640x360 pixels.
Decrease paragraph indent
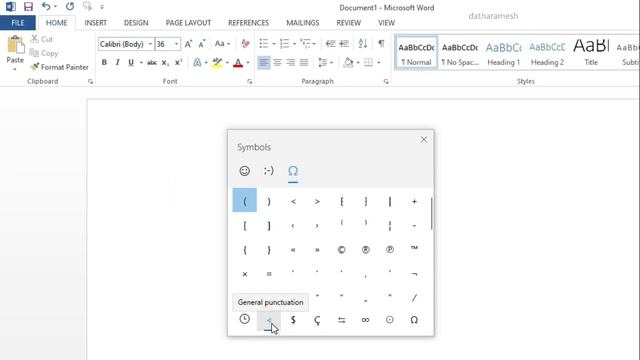(x=331, y=43)
